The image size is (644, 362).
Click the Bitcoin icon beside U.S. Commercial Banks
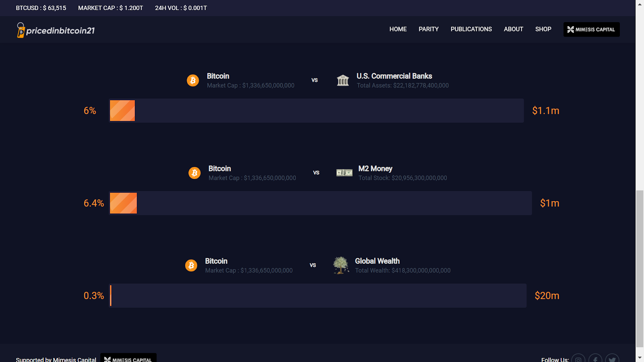tap(193, 80)
